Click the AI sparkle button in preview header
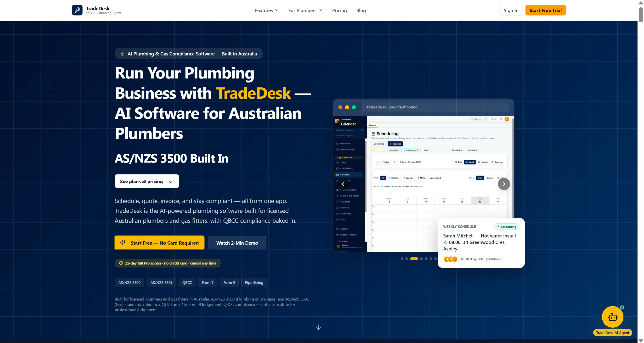 [494, 119]
